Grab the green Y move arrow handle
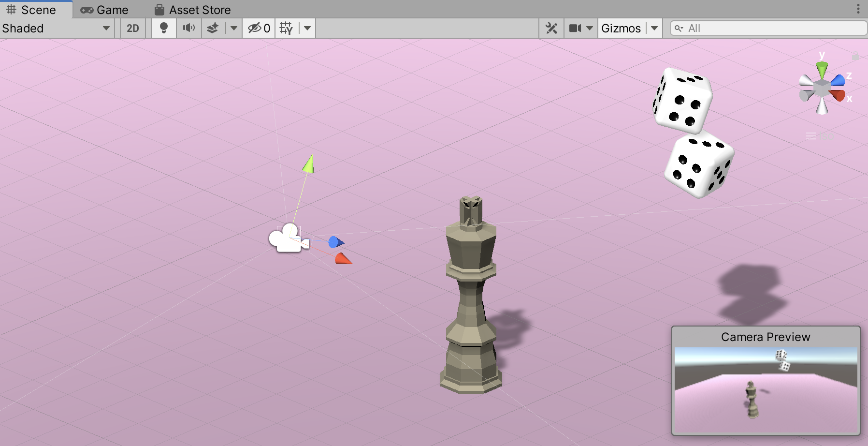This screenshot has height=446, width=868. (309, 164)
